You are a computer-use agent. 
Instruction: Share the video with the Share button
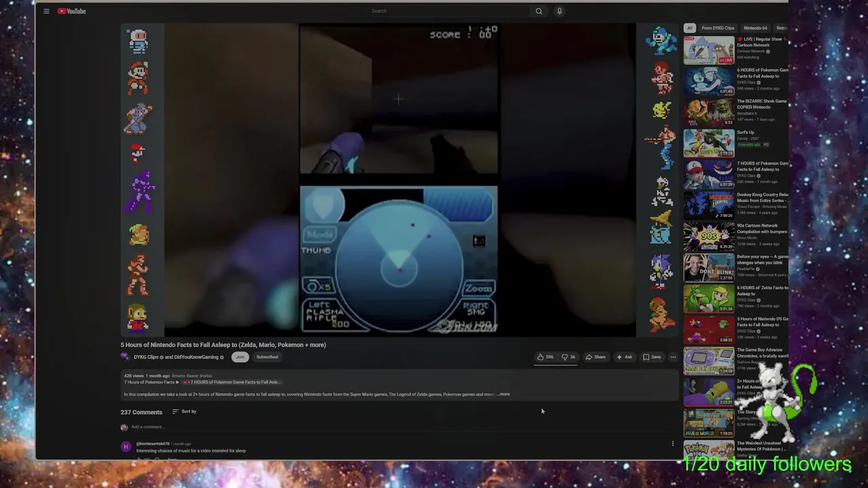(595, 357)
